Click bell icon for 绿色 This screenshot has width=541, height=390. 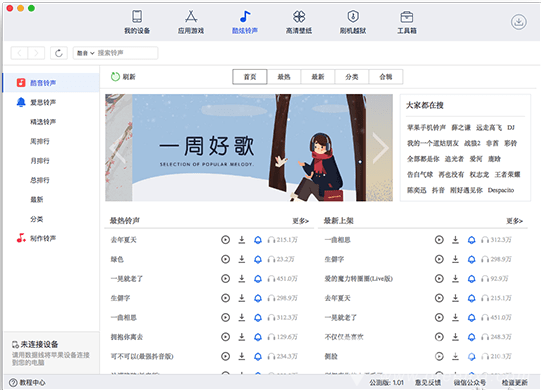coord(258,259)
